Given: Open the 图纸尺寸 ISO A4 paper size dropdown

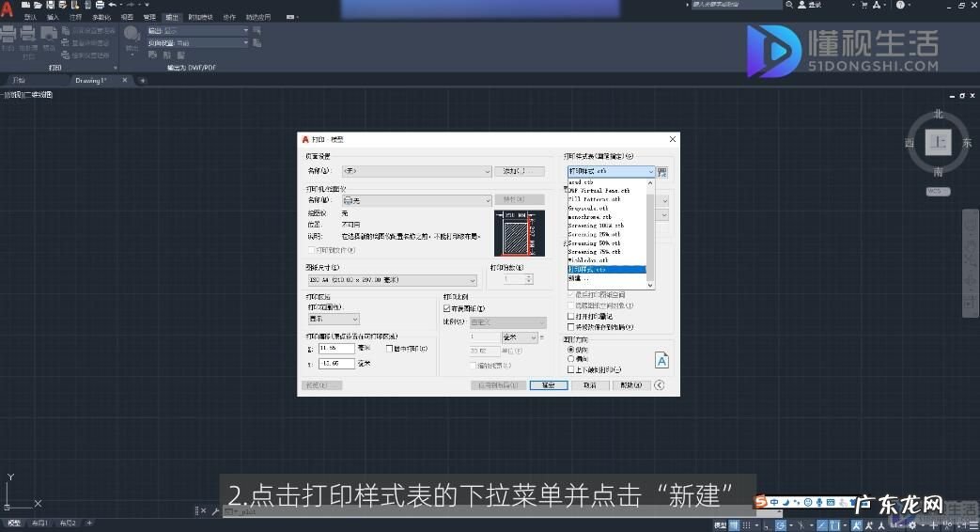Looking at the screenshot, I should pos(390,280).
